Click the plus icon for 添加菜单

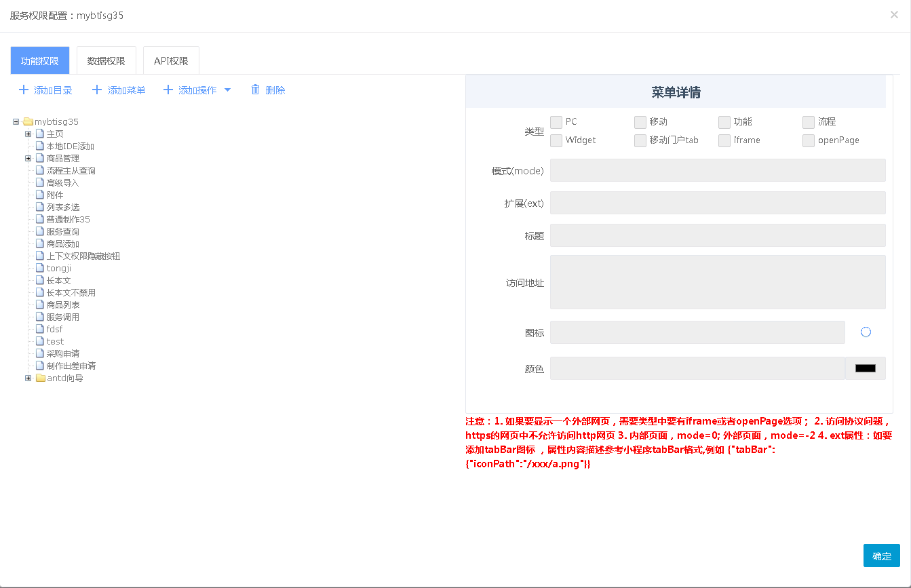point(97,90)
